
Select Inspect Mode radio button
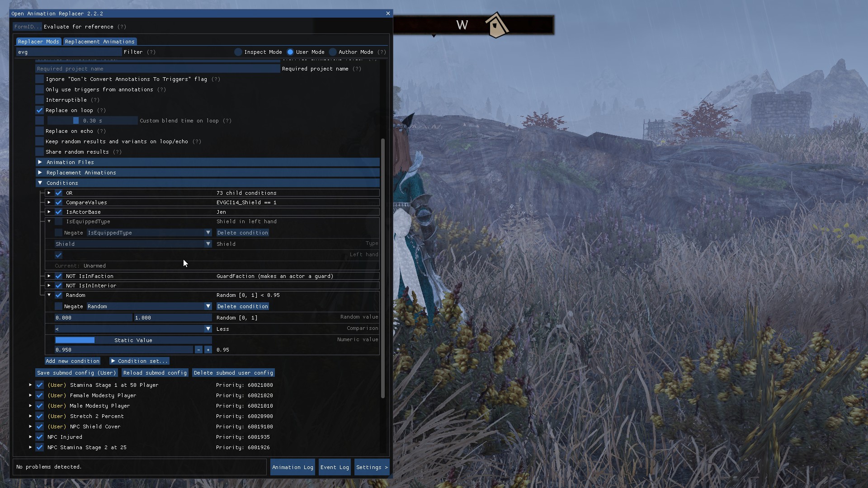click(x=238, y=52)
